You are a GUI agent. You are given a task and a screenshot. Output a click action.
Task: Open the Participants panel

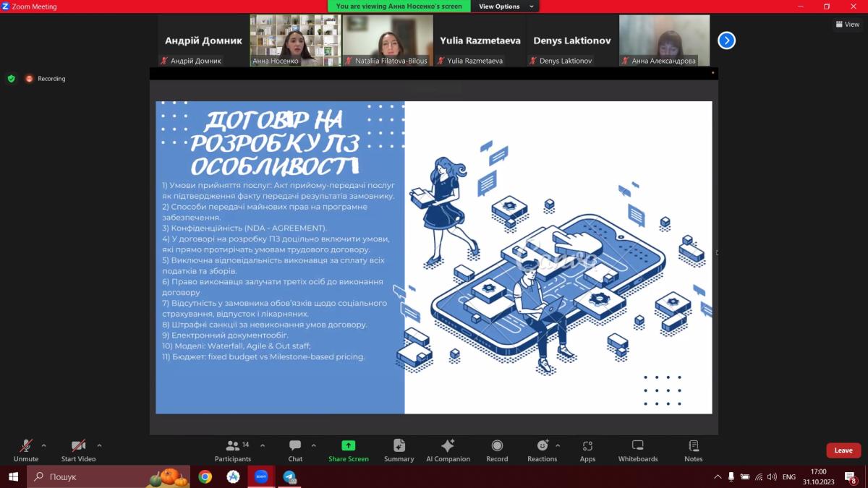coord(233,450)
